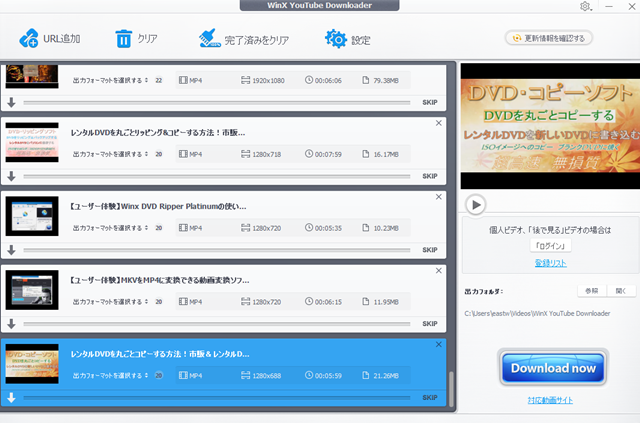Open the 登録リスト link

pyautogui.click(x=551, y=263)
